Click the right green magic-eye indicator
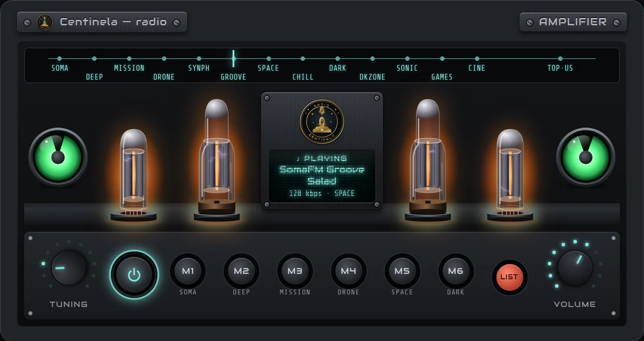 586,157
